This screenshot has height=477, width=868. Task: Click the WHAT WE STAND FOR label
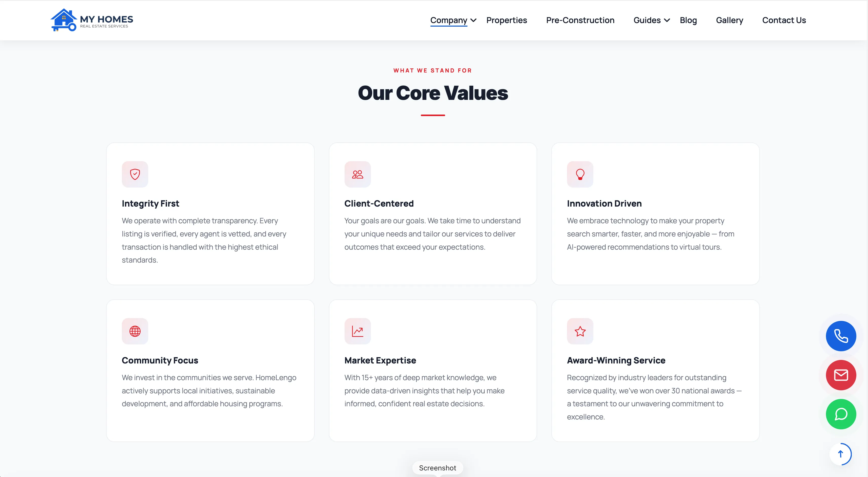click(x=433, y=70)
